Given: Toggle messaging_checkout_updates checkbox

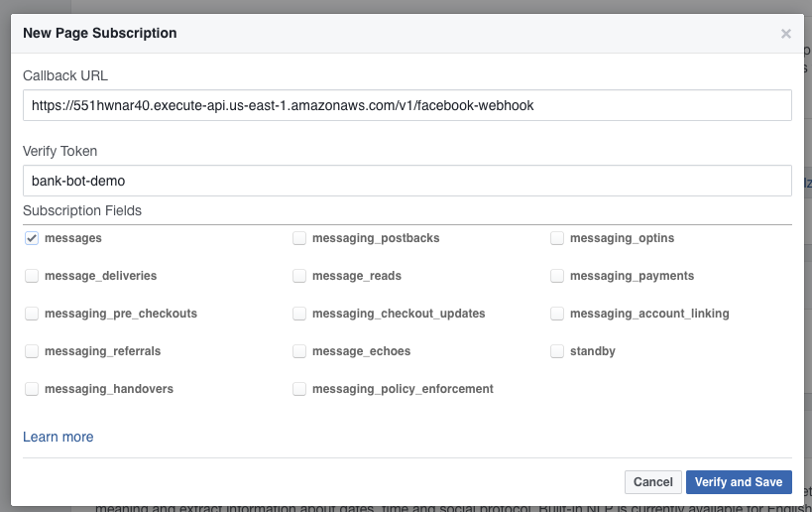Looking at the screenshot, I should coord(299,314).
